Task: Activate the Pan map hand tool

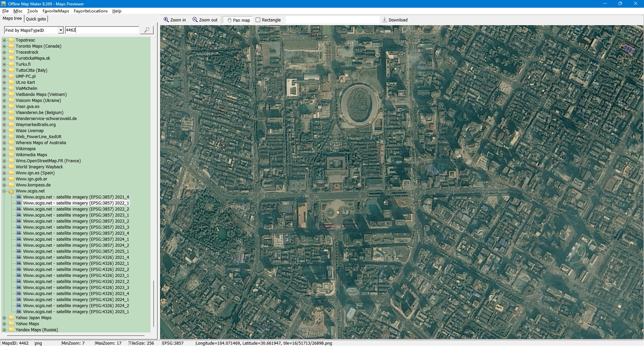Action: 238,20
